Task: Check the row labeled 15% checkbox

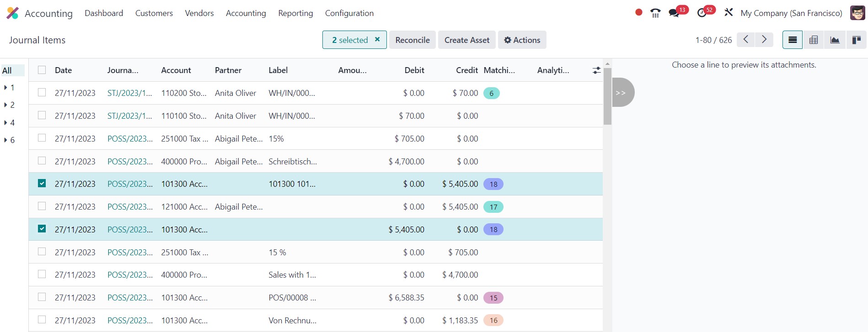Action: [42, 138]
